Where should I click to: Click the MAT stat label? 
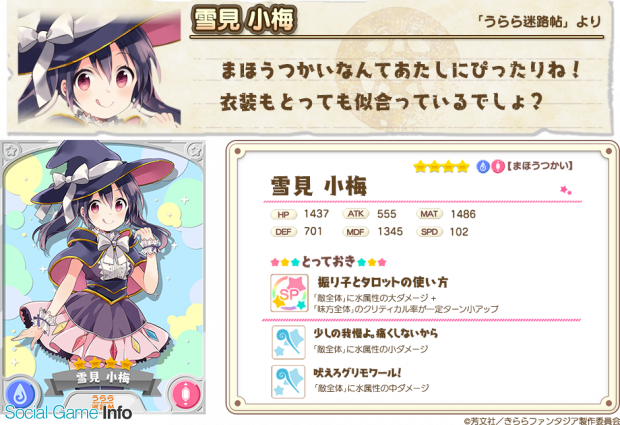tap(429, 214)
